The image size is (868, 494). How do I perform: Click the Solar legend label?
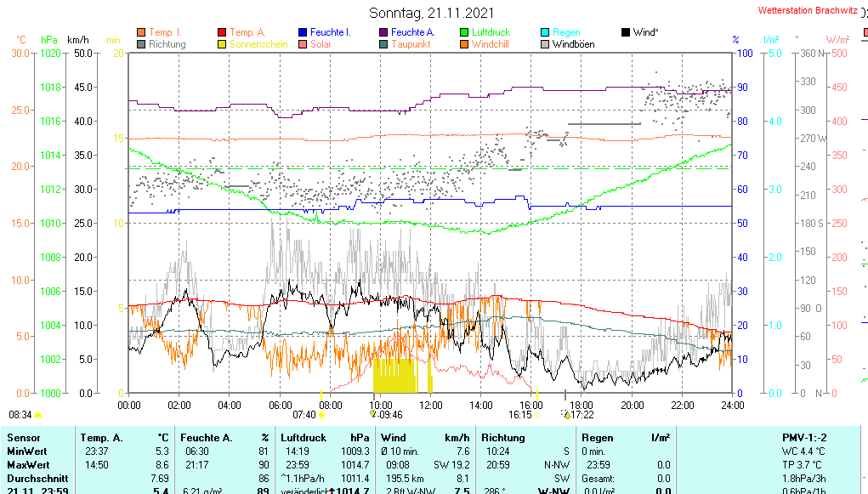tap(321, 44)
